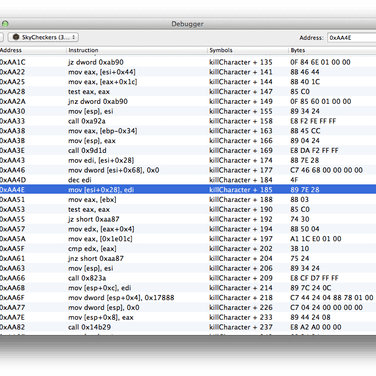Image resolution: width=376 pixels, height=376 pixels.
Task: Select instruction 'jnz dword 0xab90'
Action: pyautogui.click(x=98, y=101)
